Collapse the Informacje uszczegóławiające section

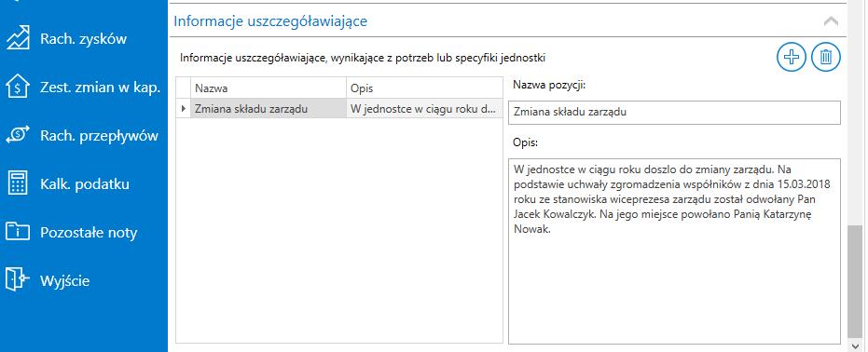pyautogui.click(x=831, y=21)
